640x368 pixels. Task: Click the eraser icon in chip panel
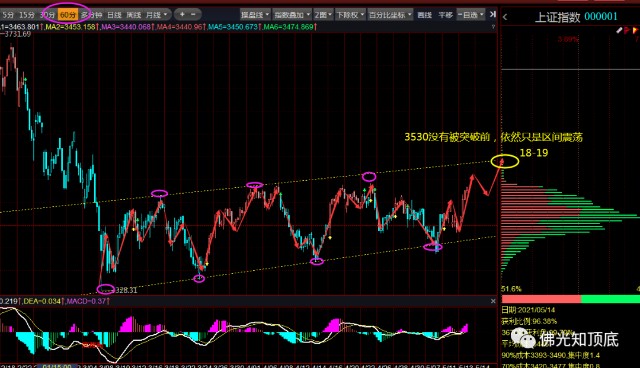pyautogui.click(x=619, y=30)
